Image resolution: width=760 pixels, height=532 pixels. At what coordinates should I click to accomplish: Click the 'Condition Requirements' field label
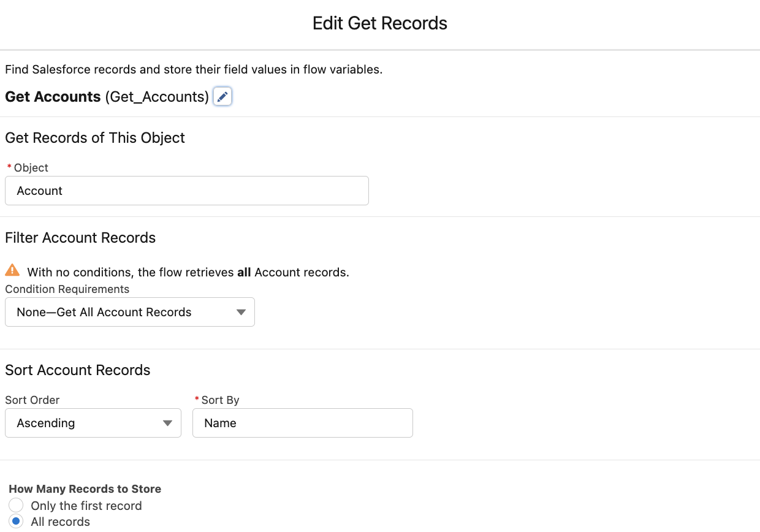[67, 289]
